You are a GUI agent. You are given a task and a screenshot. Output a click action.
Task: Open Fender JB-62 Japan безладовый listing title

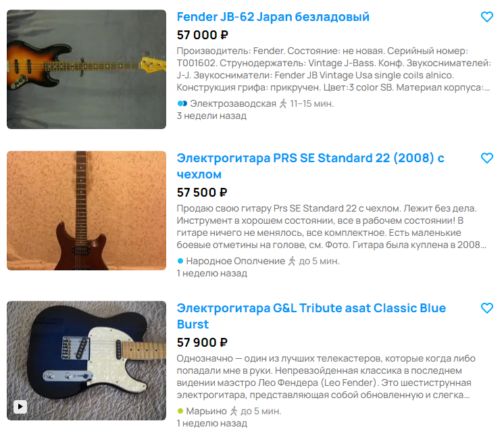[x=273, y=17]
